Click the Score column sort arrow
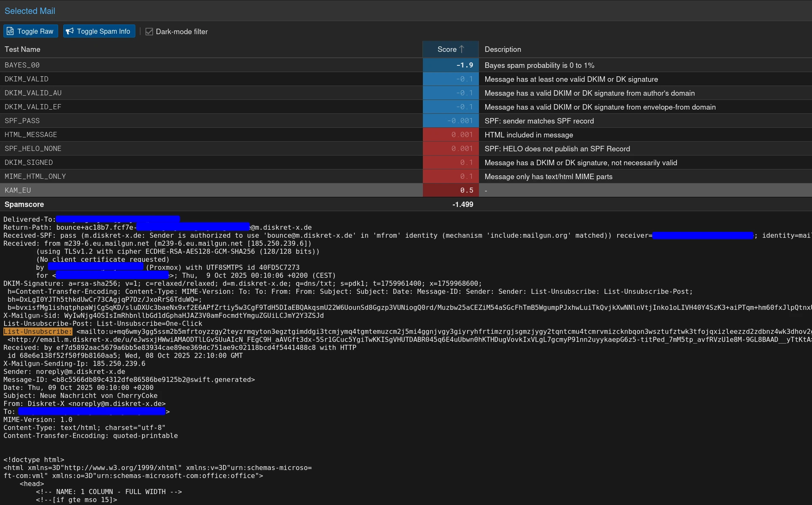This screenshot has height=505, width=812. click(462, 49)
